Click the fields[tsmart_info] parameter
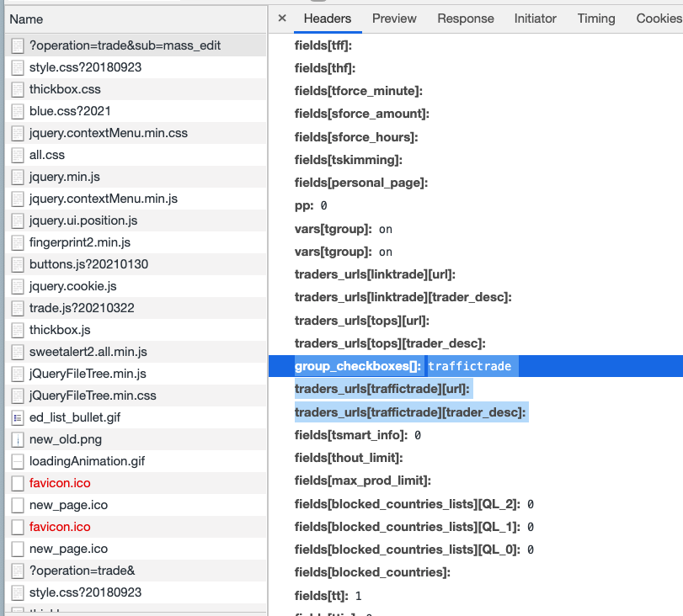This screenshot has height=616, width=683. 358,435
